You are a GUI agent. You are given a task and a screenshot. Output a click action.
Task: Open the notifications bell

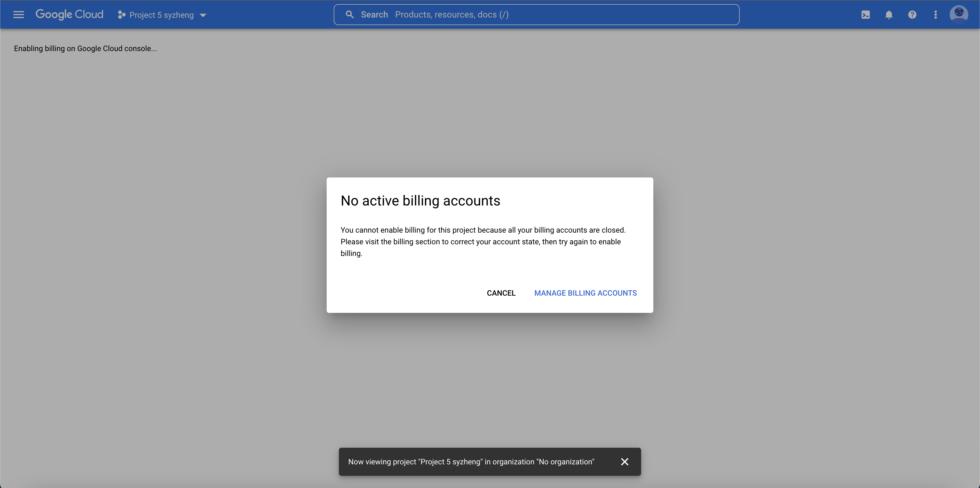[x=889, y=15]
